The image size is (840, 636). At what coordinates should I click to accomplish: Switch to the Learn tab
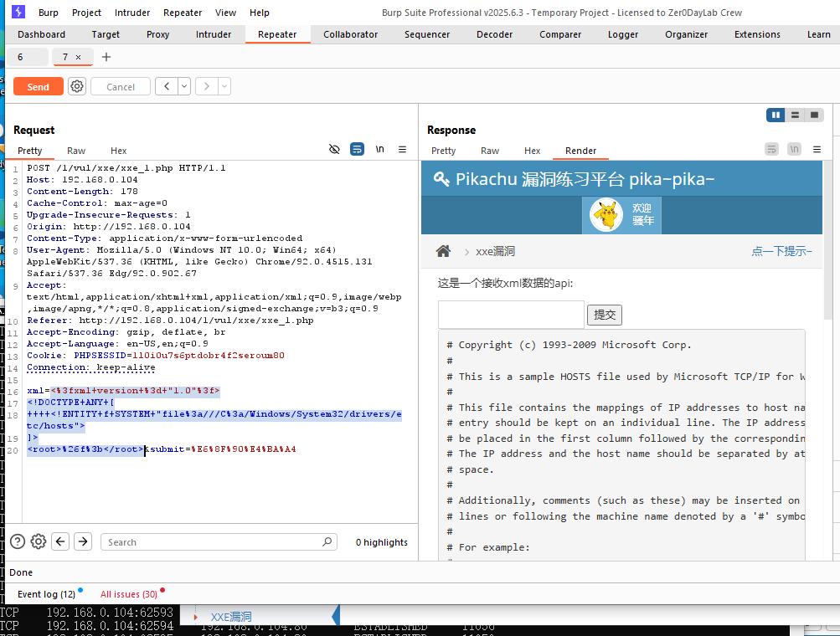(818, 34)
